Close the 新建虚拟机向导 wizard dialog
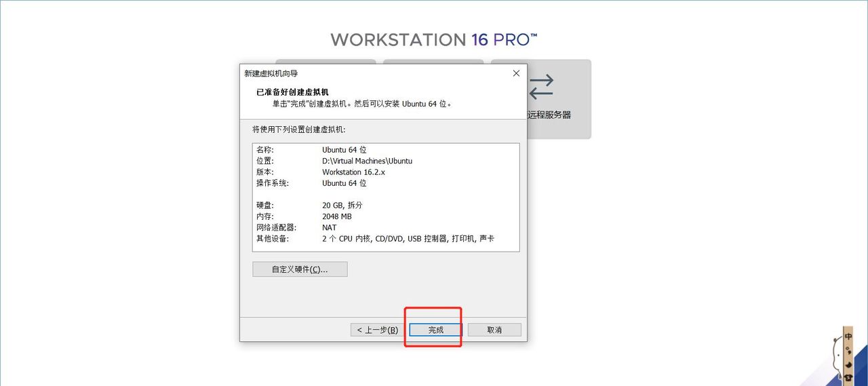868x386 pixels. coord(516,73)
